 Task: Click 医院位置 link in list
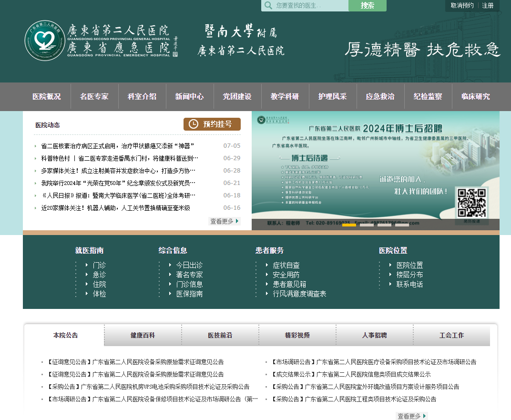(409, 265)
